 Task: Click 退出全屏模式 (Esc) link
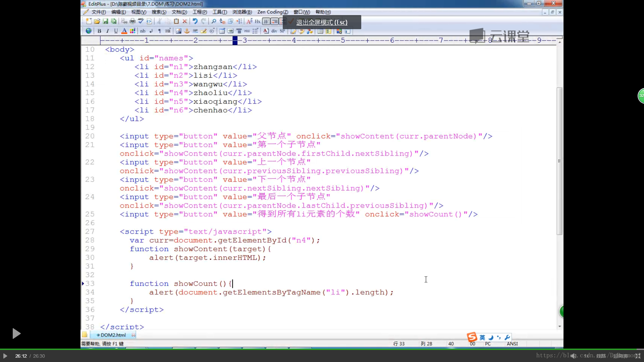point(322,22)
